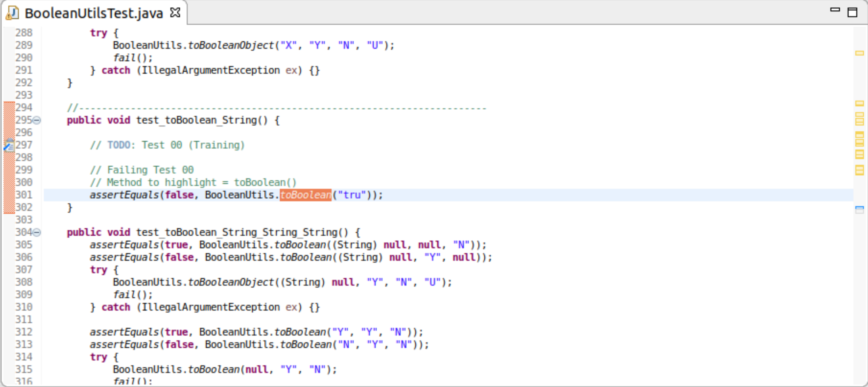Click the "tru" string literal on line 301
The width and height of the screenshot is (868, 387).
click(352, 195)
